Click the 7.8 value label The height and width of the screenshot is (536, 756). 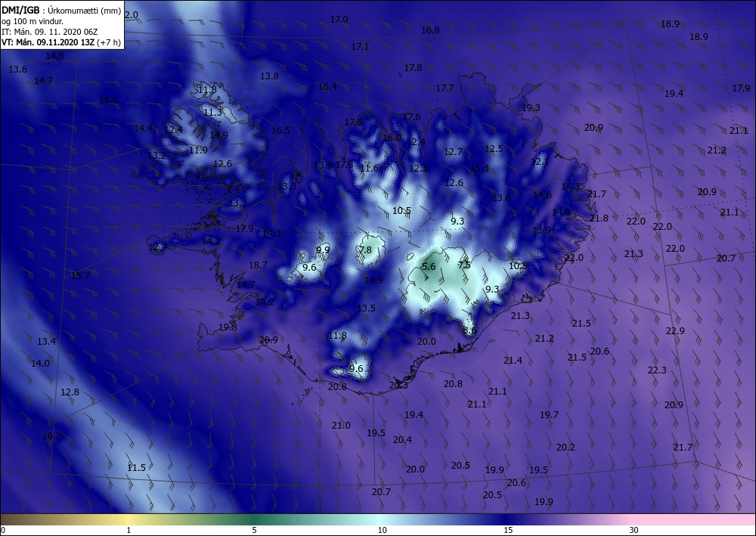click(x=365, y=249)
